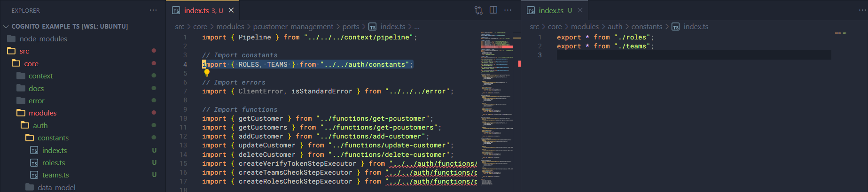Open roles.ts file in Explorer

click(x=54, y=162)
